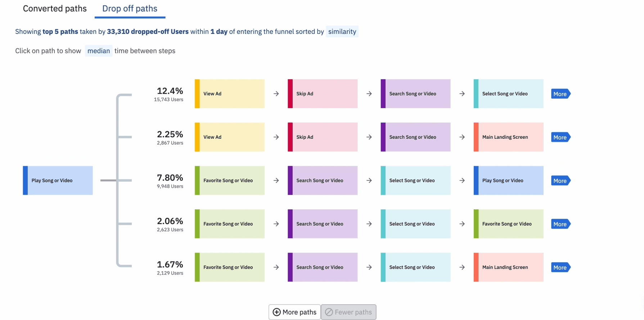Click arrow after View Ad in top path
This screenshot has height=320, width=644.
coord(276,94)
